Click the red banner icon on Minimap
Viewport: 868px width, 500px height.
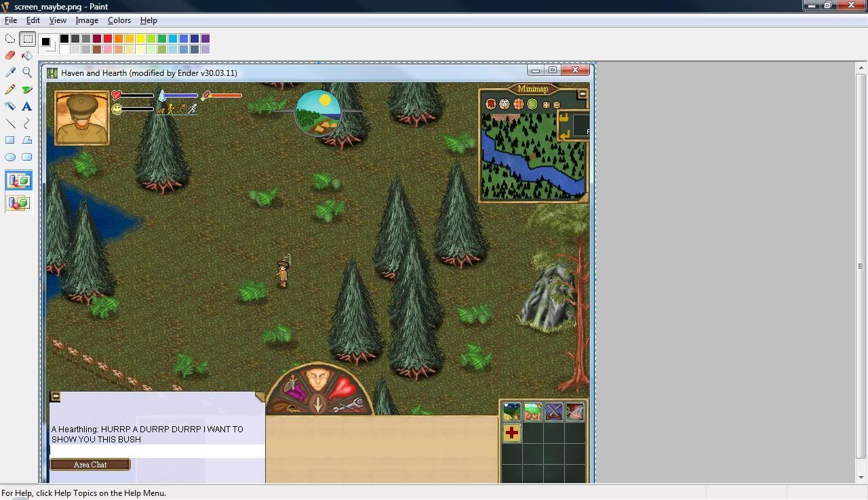pyautogui.click(x=491, y=104)
